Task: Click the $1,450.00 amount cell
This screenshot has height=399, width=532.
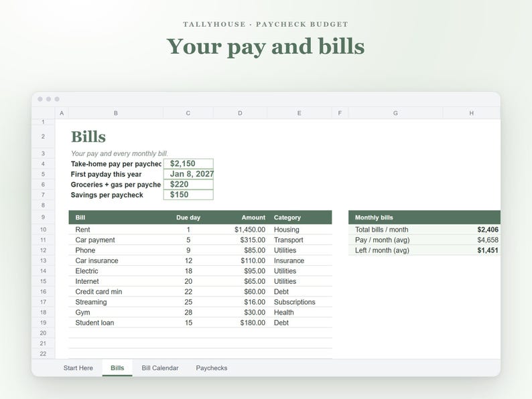Action: tap(241, 230)
